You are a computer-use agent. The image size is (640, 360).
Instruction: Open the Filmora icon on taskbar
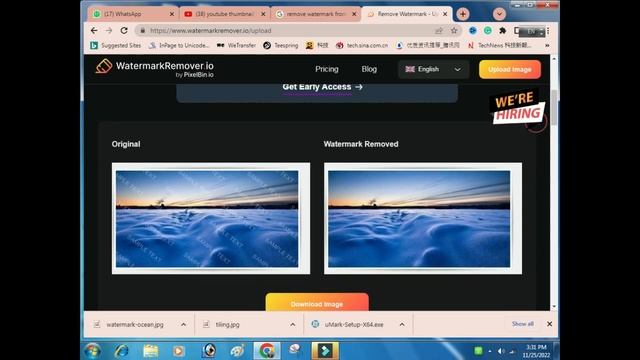click(325, 351)
